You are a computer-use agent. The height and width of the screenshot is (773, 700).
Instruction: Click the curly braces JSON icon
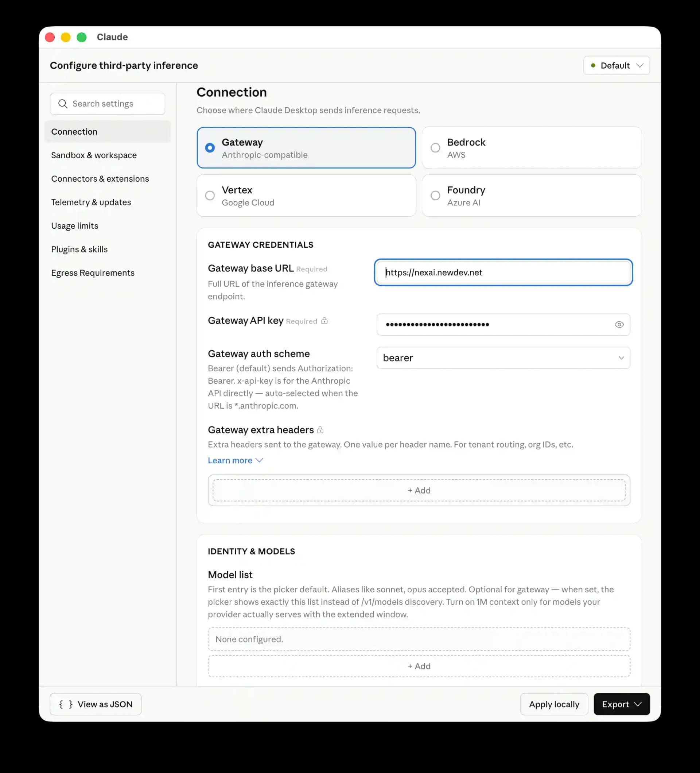point(66,704)
